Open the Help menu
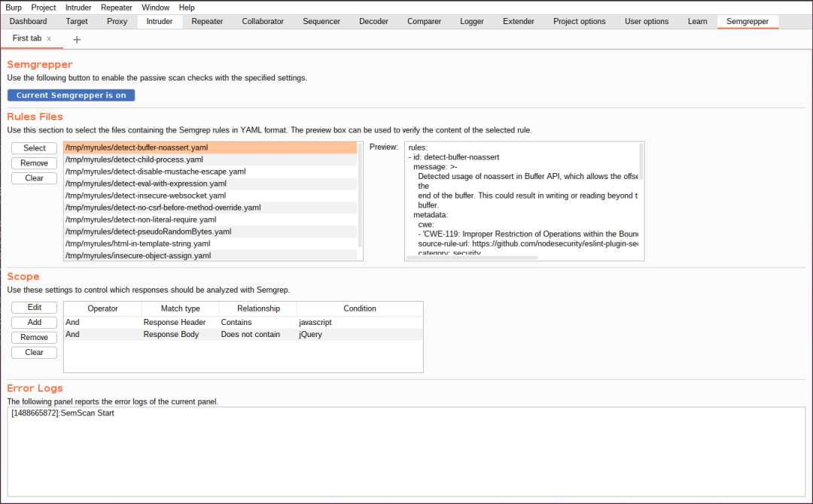813x504 pixels. point(187,8)
